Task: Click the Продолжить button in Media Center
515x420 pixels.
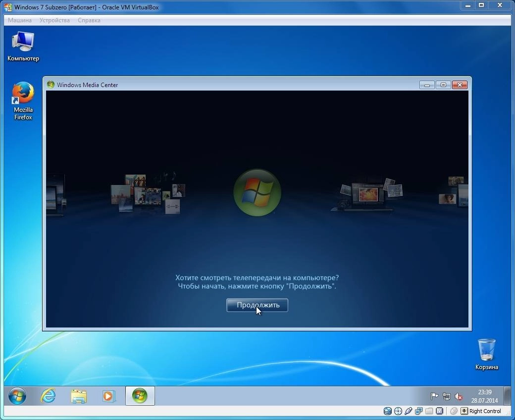Action: click(x=257, y=305)
